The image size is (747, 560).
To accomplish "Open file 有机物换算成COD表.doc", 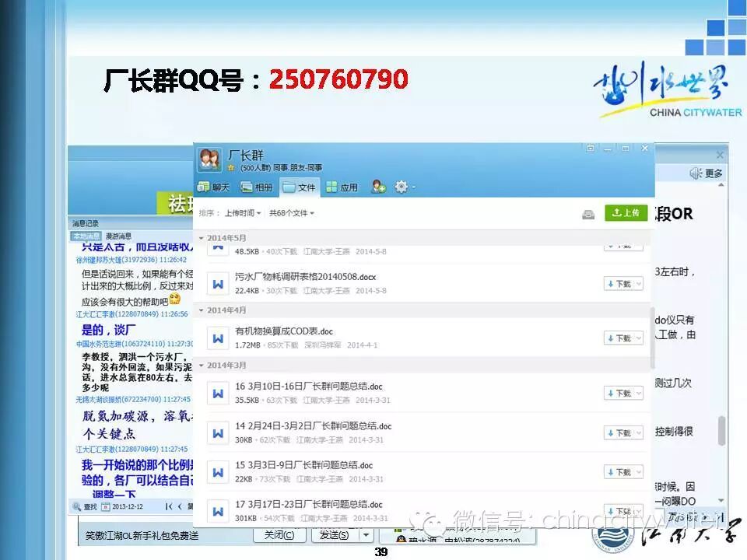I will [284, 331].
